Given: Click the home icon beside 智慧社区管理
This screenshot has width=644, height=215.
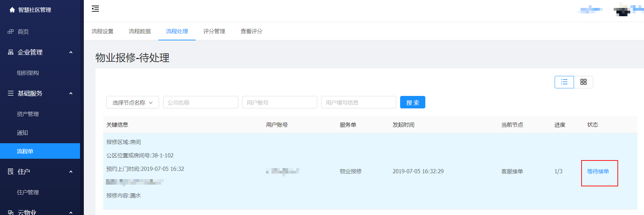Looking at the screenshot, I should tap(12, 10).
